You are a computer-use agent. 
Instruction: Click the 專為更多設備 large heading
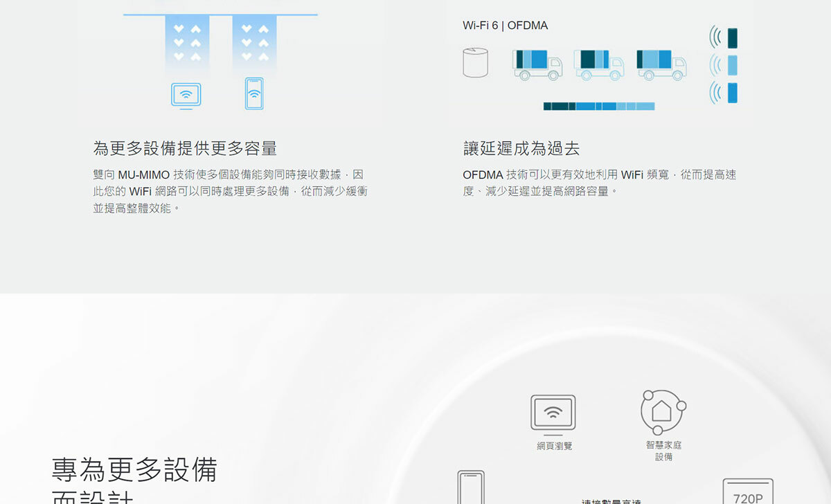[x=134, y=469]
